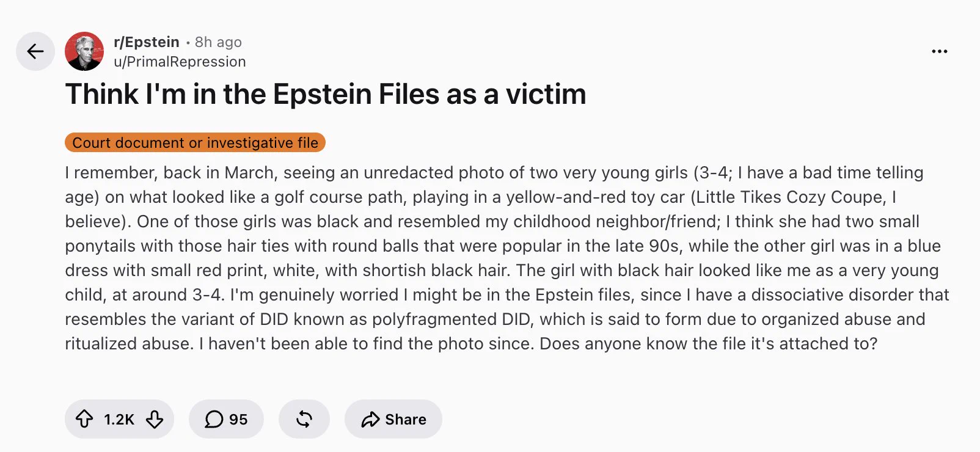Image resolution: width=980 pixels, height=452 pixels.
Task: Click the post title about Epstein Files
Action: [326, 94]
